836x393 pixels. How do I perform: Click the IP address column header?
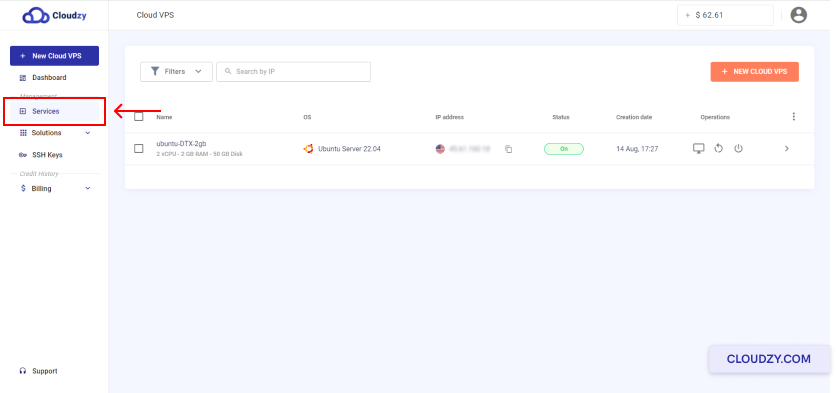449,117
